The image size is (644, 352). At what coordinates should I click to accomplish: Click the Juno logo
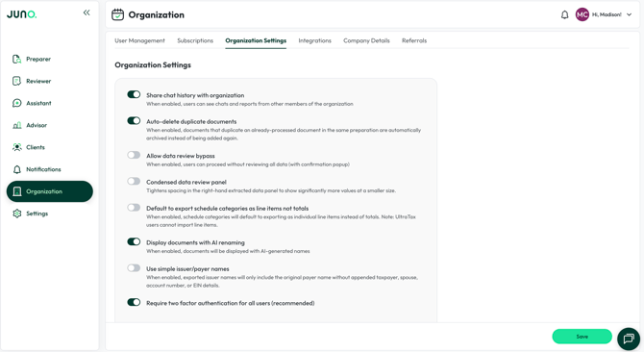click(22, 14)
